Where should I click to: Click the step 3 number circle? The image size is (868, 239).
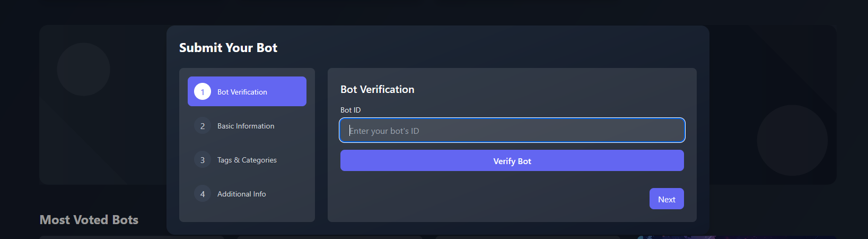(203, 160)
